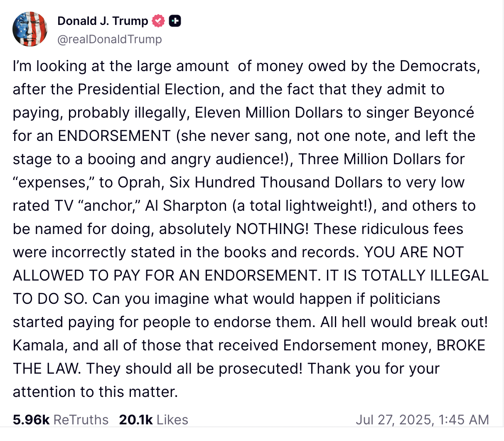The image size is (504, 441).
Task: Click the Jul 27, 2025 timestamp
Action: click(x=422, y=420)
